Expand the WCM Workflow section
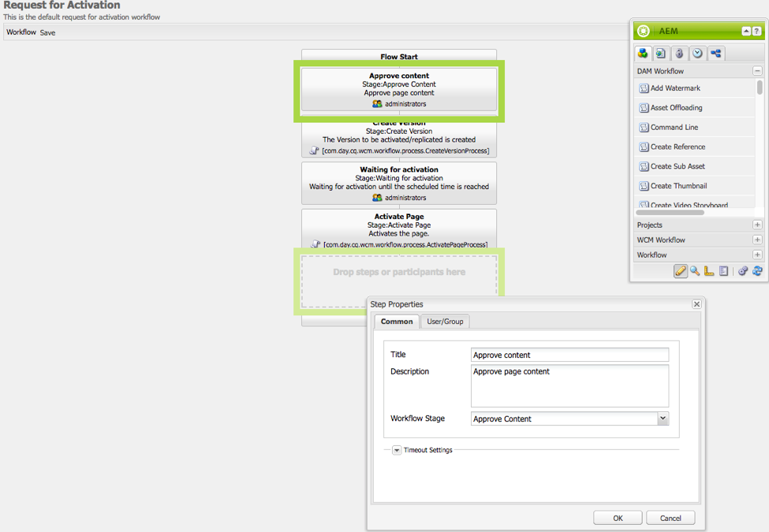The image size is (769, 532). pos(757,240)
